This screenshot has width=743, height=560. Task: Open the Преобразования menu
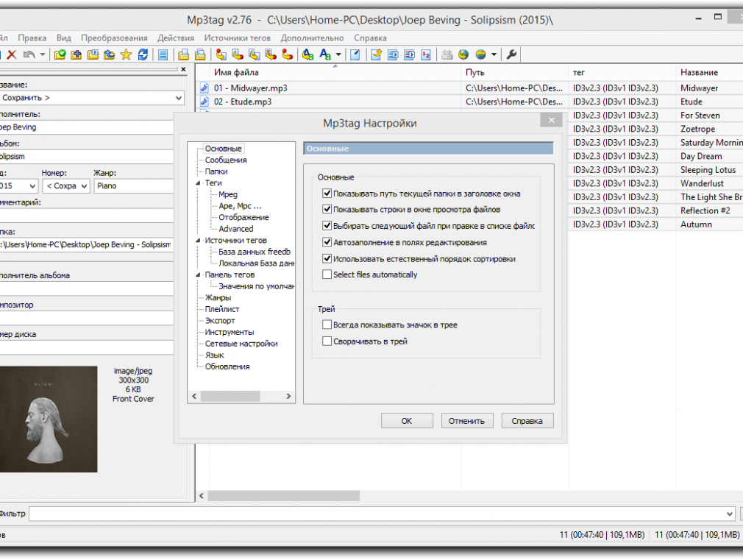pyautogui.click(x=114, y=38)
